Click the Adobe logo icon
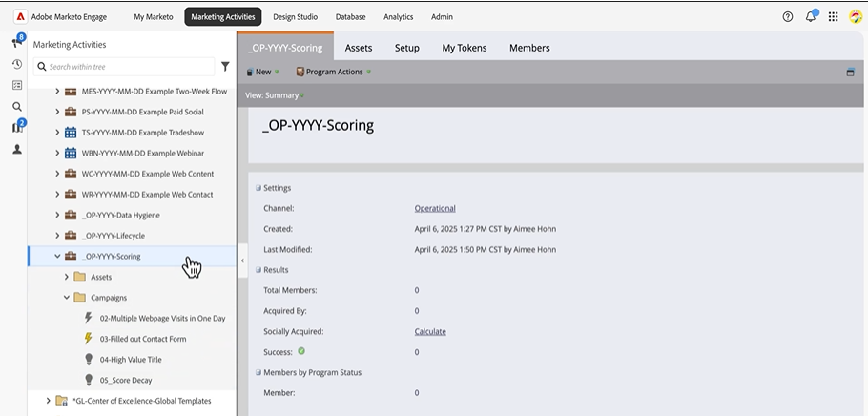 [x=20, y=16]
